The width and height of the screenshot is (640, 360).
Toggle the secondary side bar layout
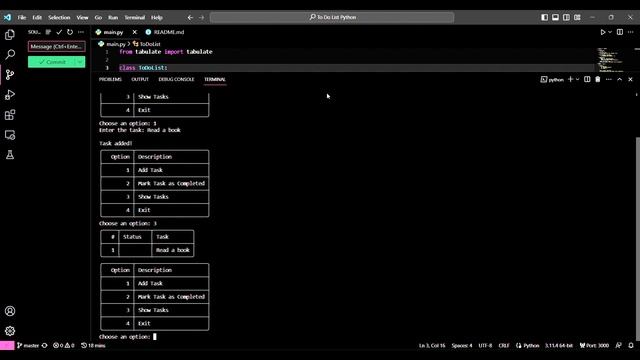click(x=566, y=17)
